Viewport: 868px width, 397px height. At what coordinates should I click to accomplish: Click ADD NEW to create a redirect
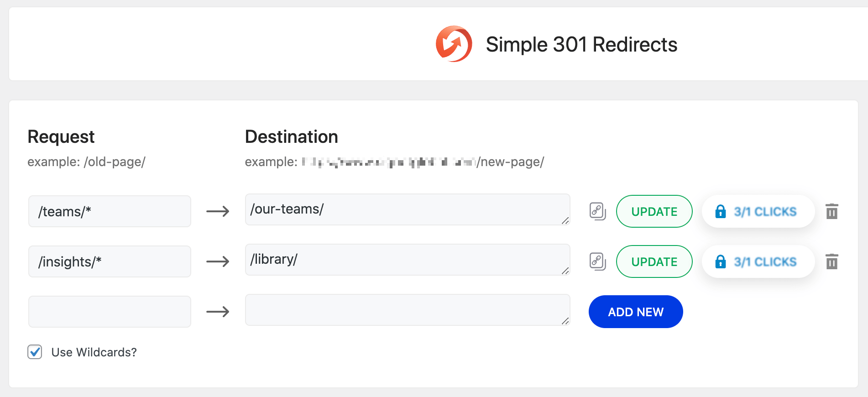coord(636,312)
